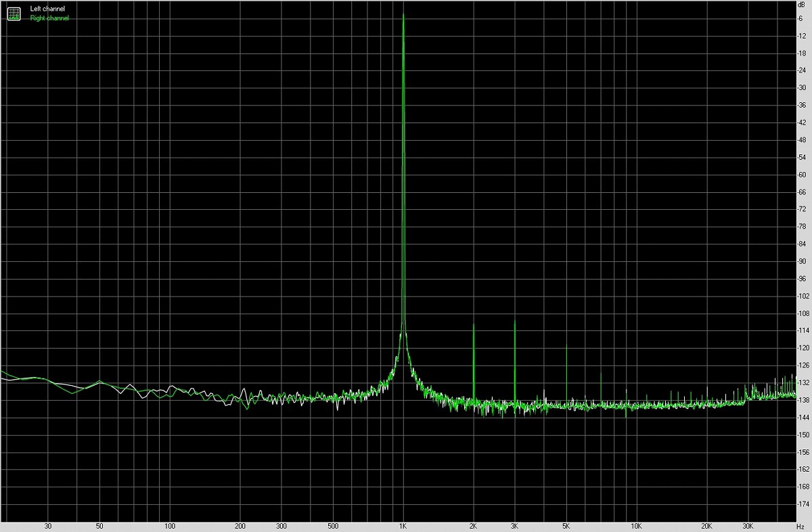The width and height of the screenshot is (812, 532).
Task: Select the 10K frequency axis label
Action: (636, 526)
